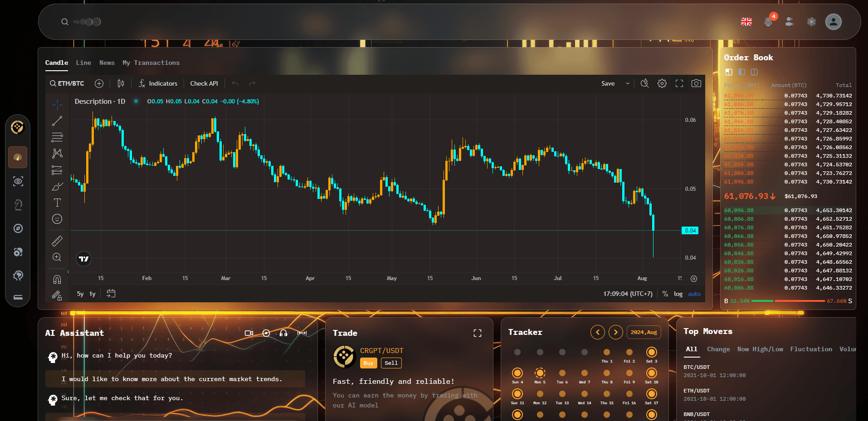Open the Save dropdown on the chart
The image size is (868, 421).
pyautogui.click(x=627, y=83)
